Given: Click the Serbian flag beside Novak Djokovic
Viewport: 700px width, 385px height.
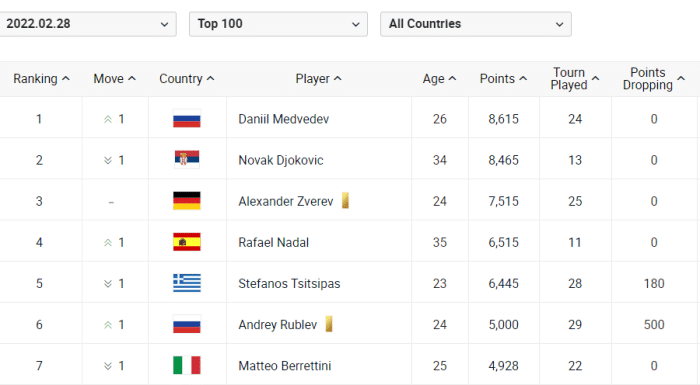Looking at the screenshot, I should click(187, 159).
